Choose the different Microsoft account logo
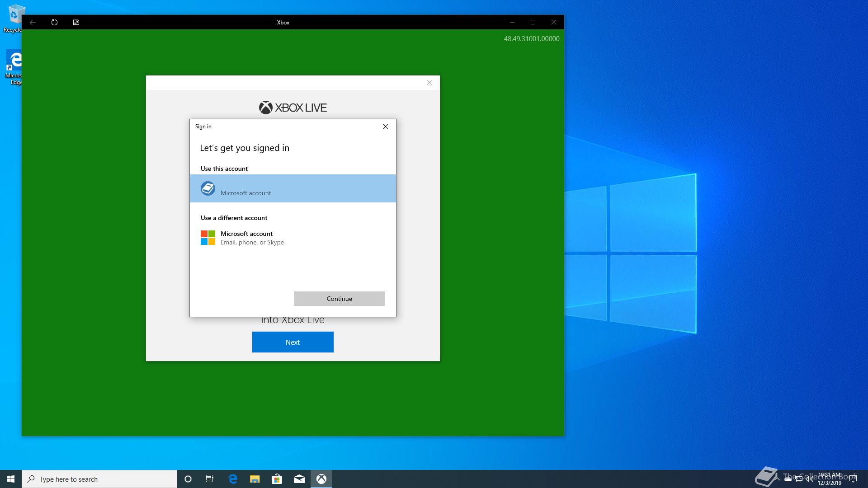The image size is (868, 488). (208, 238)
